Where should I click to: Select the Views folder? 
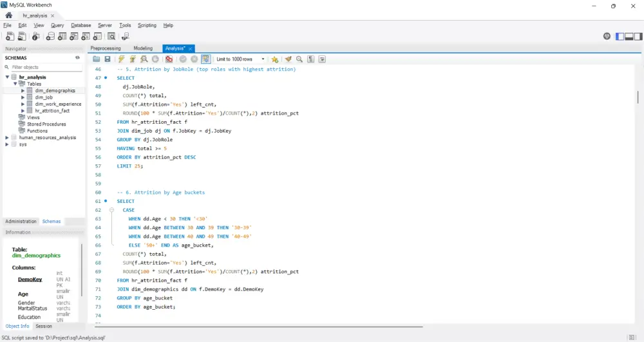click(x=33, y=117)
